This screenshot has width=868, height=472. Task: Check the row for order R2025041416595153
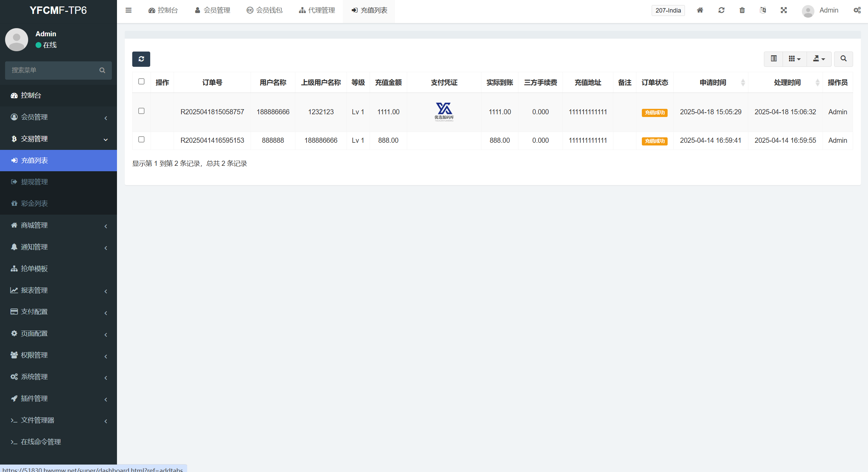[141, 139]
